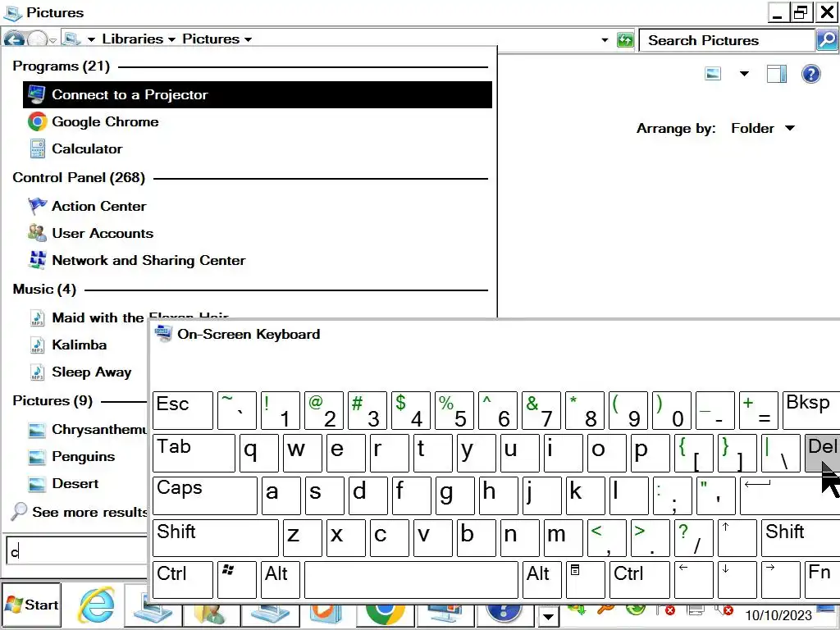
Task: Toggle the left Ctrl key
Action: (183, 580)
